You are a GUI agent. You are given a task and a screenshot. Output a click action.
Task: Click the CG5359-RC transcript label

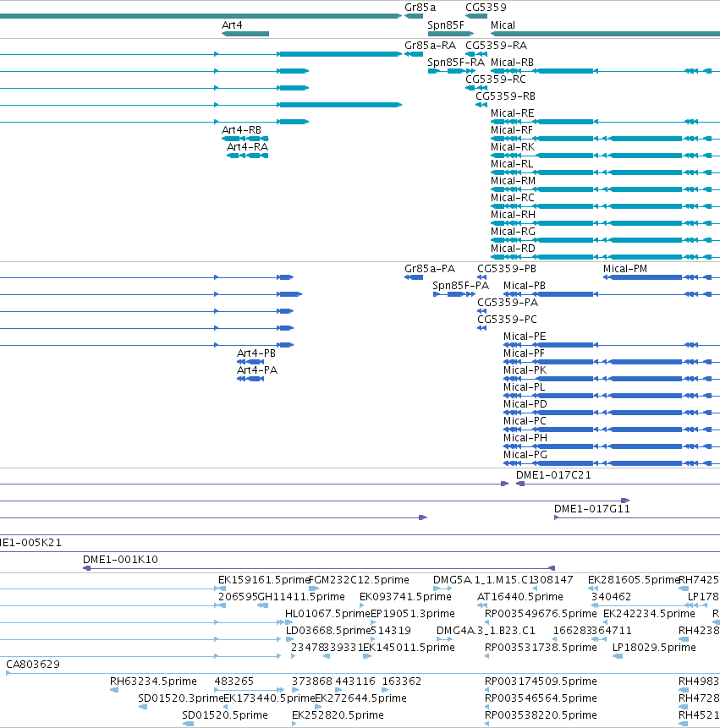click(496, 79)
